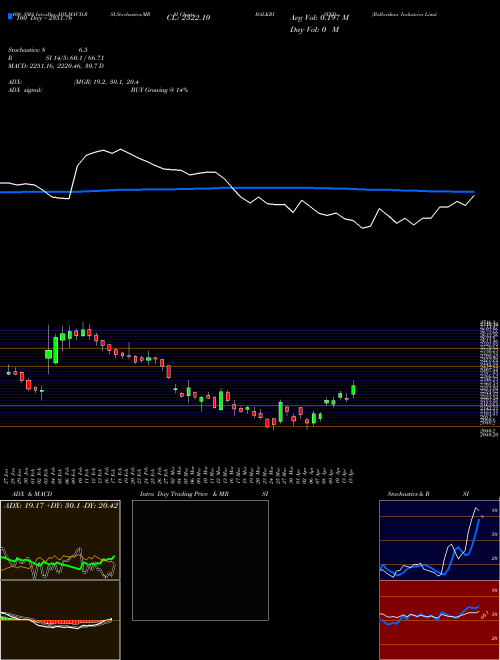This screenshot has width=500, height=660.
Task: Open the ADX indicator chart thumbnail
Action: coord(60,540)
